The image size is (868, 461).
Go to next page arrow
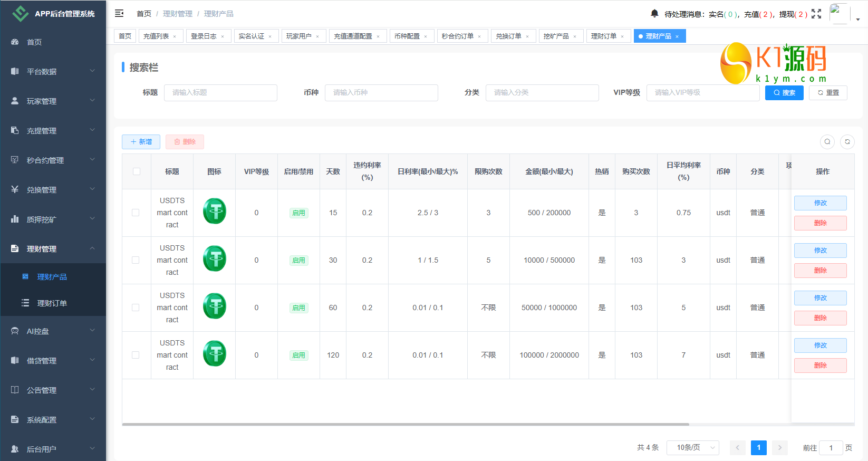[780, 447]
